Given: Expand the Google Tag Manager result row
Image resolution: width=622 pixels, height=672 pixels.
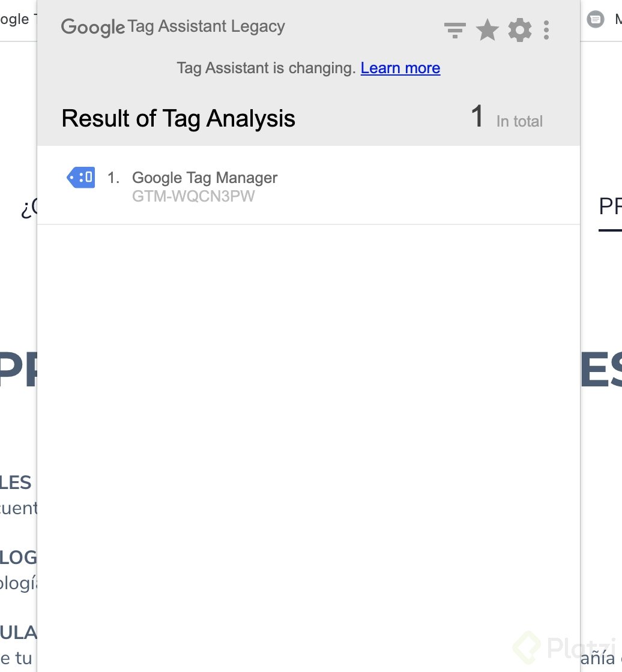Looking at the screenshot, I should tap(308, 186).
